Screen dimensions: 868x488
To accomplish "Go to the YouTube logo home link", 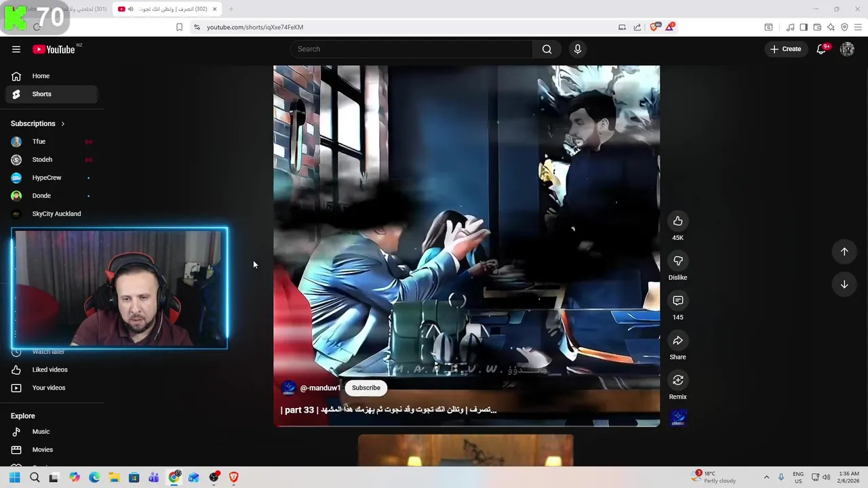I will pyautogui.click(x=54, y=49).
